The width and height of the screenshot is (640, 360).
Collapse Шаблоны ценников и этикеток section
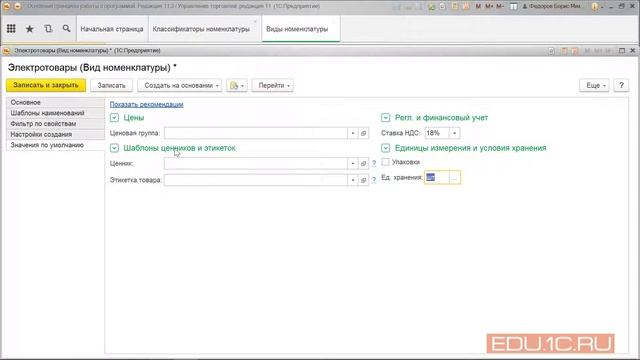114,148
